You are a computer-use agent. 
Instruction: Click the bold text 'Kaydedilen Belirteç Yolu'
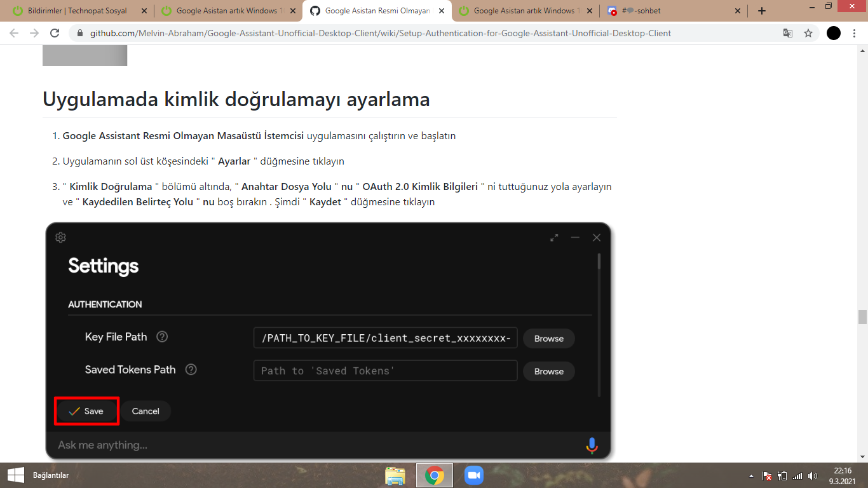[138, 202]
